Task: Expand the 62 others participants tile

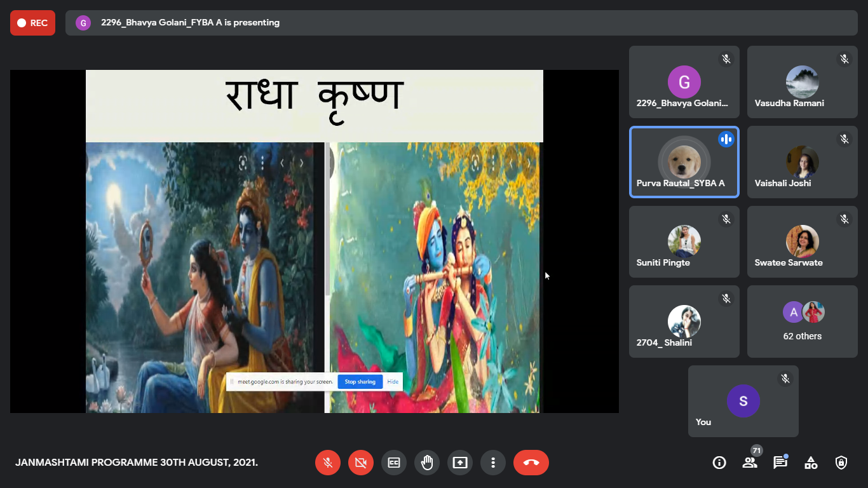Action: (802, 322)
